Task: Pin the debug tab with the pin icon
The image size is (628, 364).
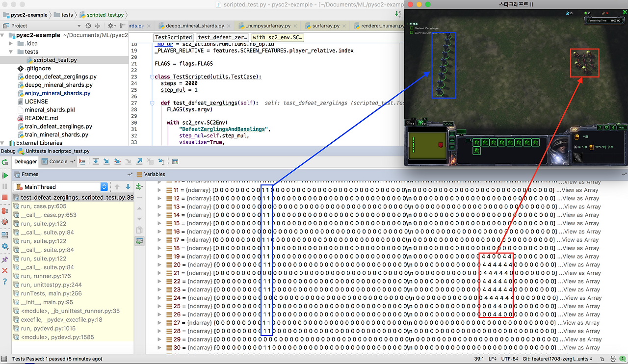Action: (x=5, y=259)
